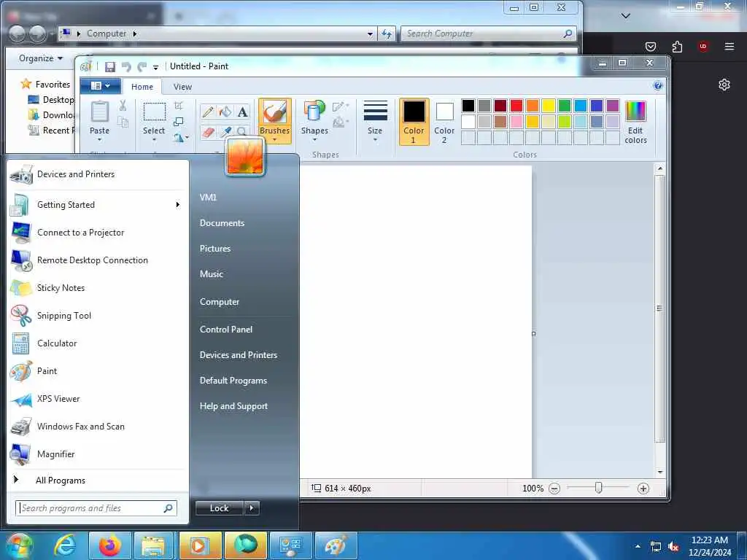This screenshot has height=560, width=747.
Task: Open Customize Quick Access Toolbar arrow
Action: (x=155, y=67)
